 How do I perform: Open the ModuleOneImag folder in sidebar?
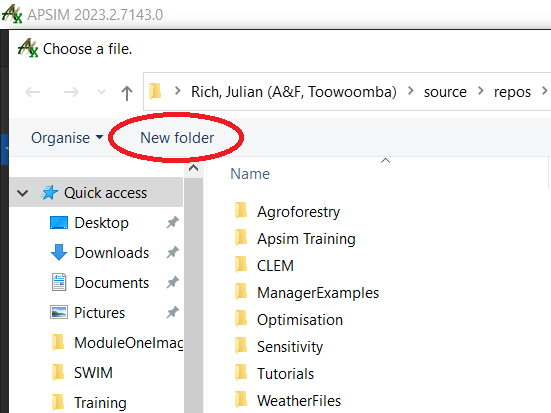pyautogui.click(x=129, y=343)
